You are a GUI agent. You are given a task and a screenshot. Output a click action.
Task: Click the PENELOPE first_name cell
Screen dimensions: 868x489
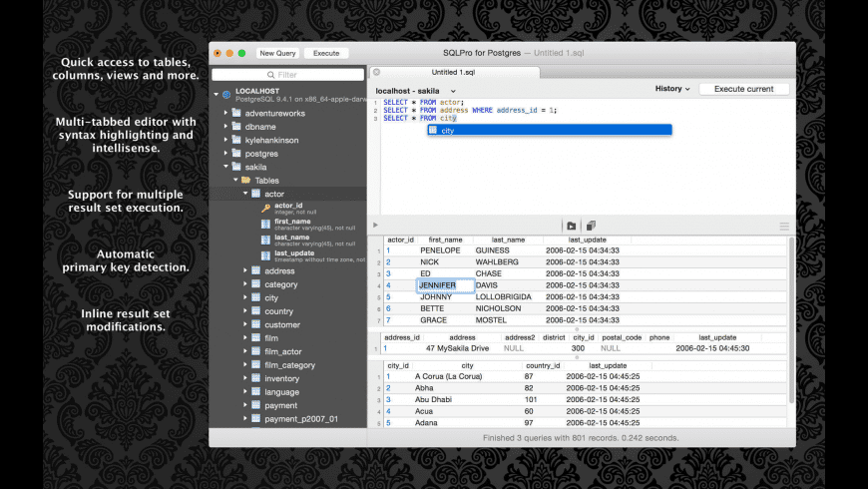440,250
